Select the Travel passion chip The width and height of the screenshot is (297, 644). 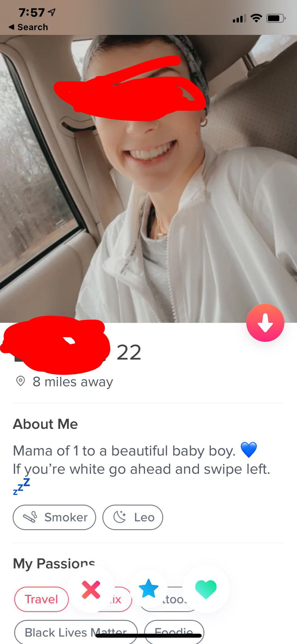(x=41, y=599)
